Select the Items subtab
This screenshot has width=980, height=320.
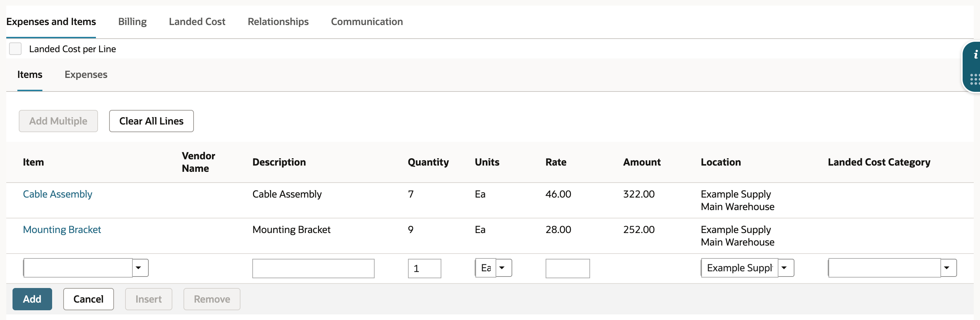point(30,75)
